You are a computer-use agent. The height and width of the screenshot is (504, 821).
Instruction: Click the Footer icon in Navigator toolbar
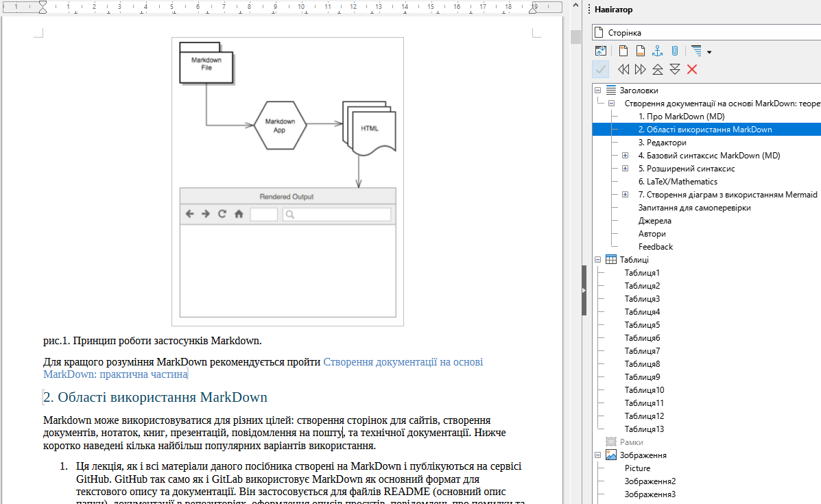pos(640,51)
